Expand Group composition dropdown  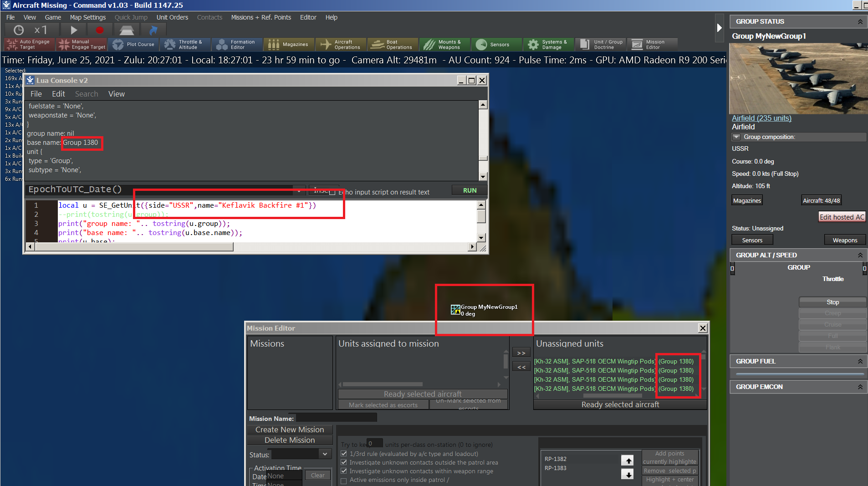point(736,137)
